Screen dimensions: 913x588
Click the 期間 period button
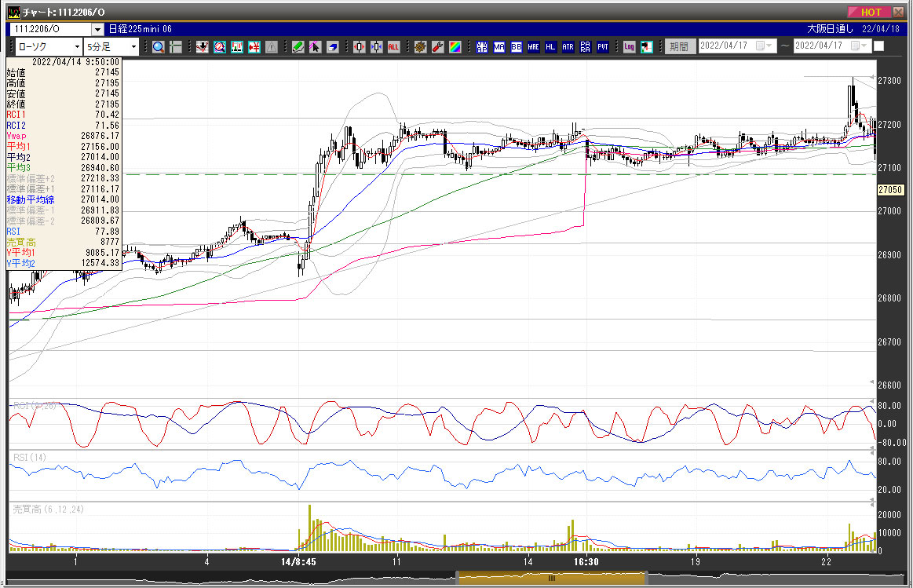(x=680, y=46)
